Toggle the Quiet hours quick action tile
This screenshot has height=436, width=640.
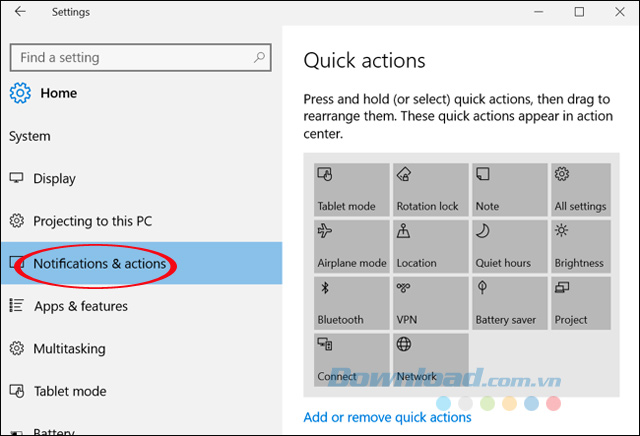click(x=508, y=246)
